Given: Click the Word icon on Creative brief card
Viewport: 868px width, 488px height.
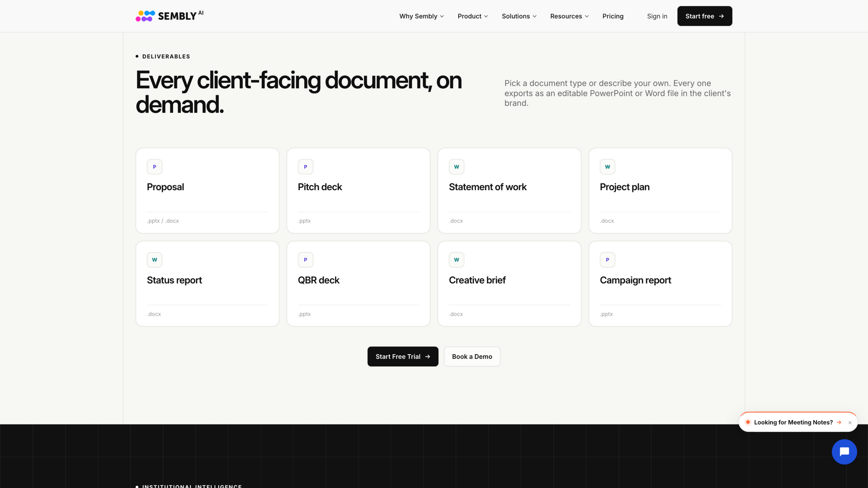Looking at the screenshot, I should click(x=457, y=260).
